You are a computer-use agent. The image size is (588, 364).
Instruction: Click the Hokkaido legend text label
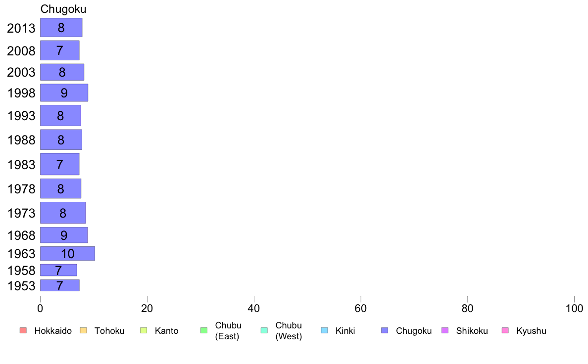pos(53,331)
